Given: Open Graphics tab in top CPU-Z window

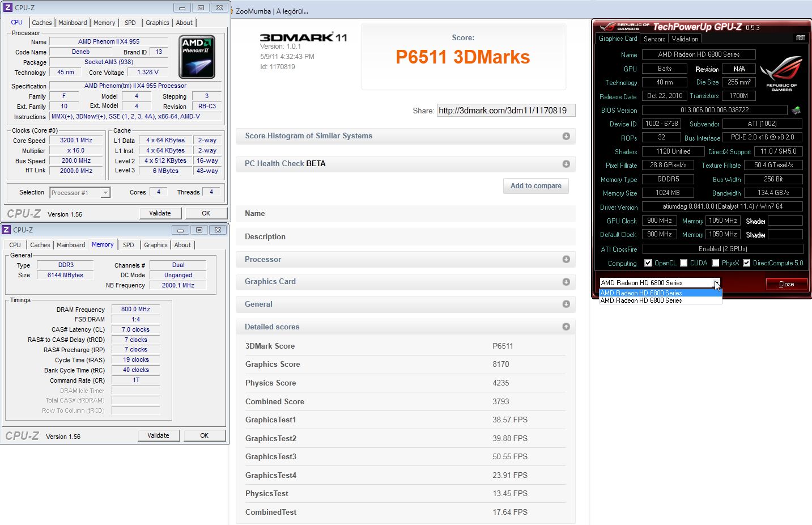Looking at the screenshot, I should pos(157,23).
